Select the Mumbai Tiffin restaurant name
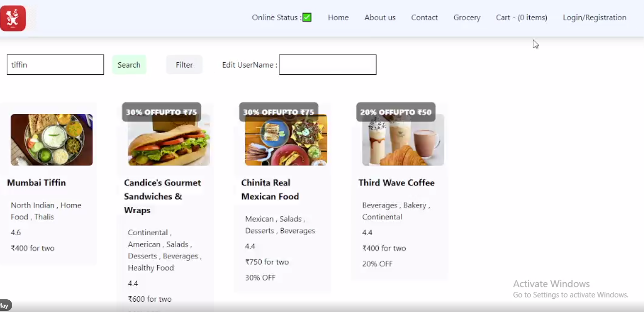Image resolution: width=644 pixels, height=312 pixels. [36, 183]
